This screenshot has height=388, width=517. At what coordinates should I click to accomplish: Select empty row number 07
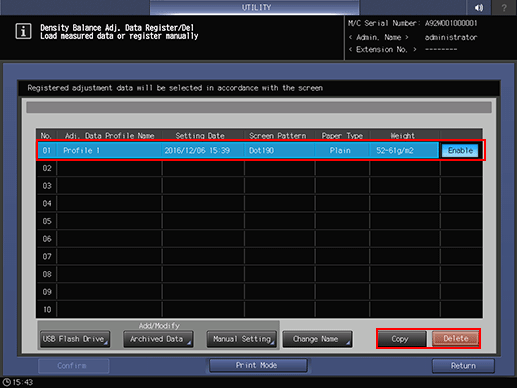point(259,256)
